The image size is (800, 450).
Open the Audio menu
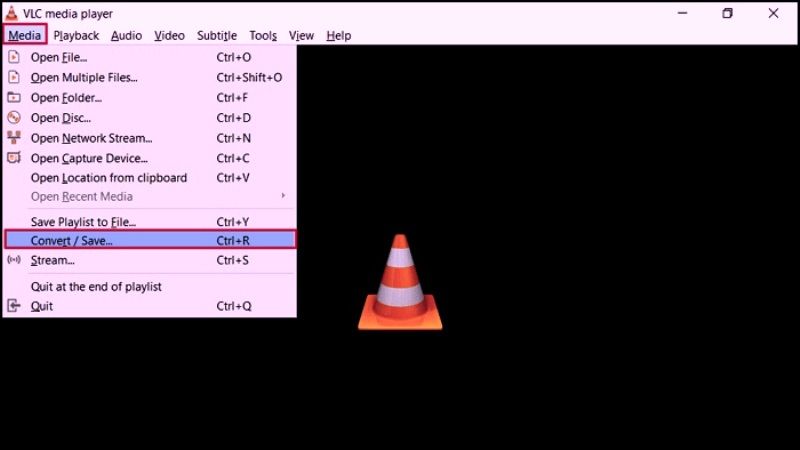(126, 35)
